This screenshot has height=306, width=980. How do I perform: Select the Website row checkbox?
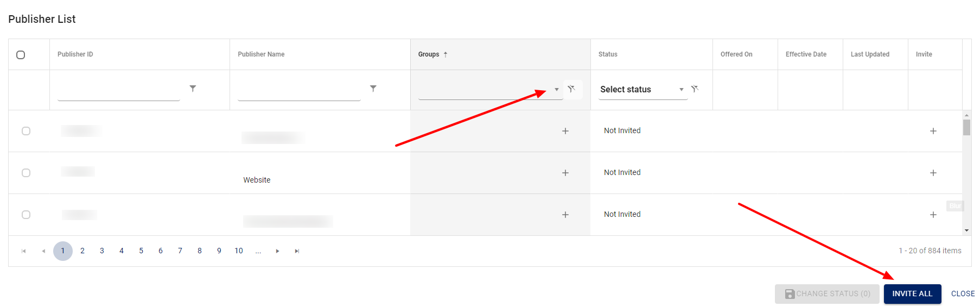(x=26, y=173)
